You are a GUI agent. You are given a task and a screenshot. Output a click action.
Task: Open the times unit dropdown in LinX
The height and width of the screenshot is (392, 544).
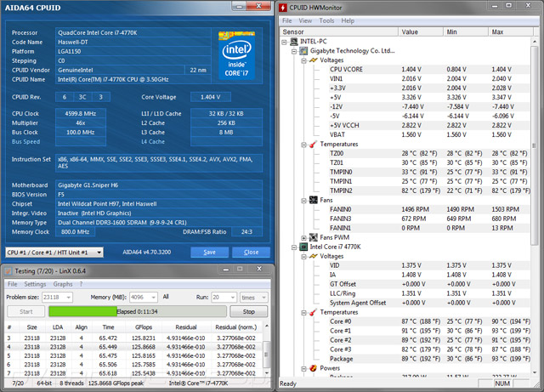coord(263,298)
